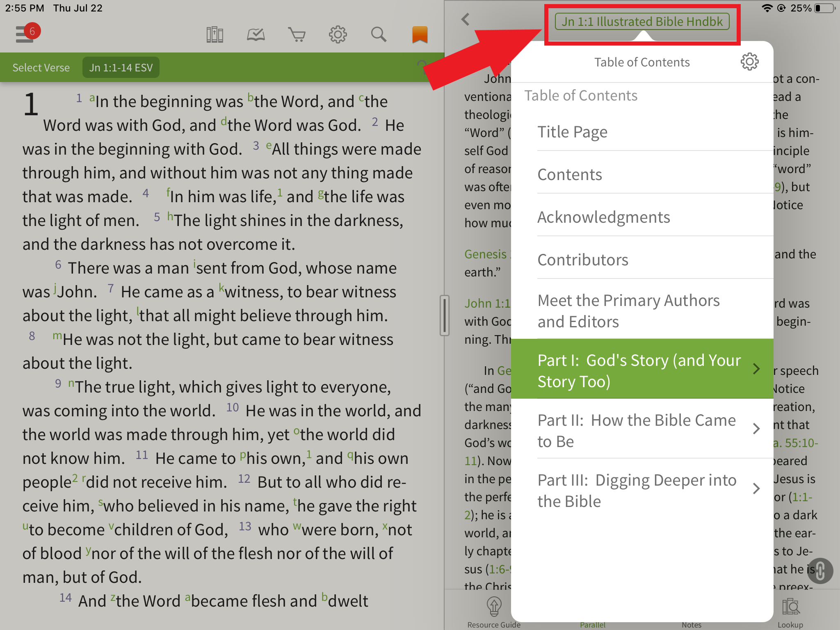Screen dimensions: 840x630
Task: Tap footnote 2 after 'people'
Action: [75, 478]
